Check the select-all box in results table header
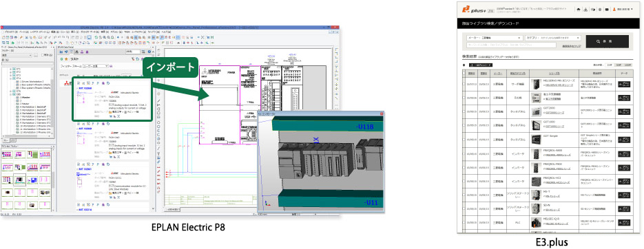The image size is (644, 249). coord(464,73)
